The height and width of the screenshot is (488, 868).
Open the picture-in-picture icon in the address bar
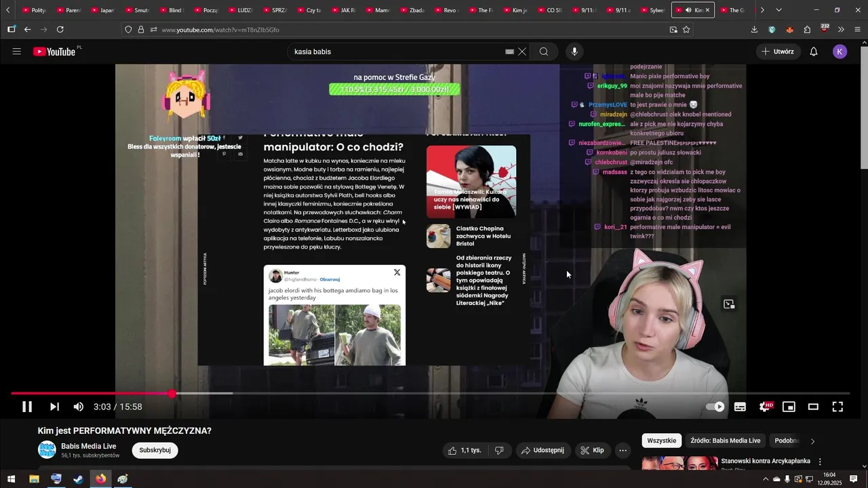(673, 30)
